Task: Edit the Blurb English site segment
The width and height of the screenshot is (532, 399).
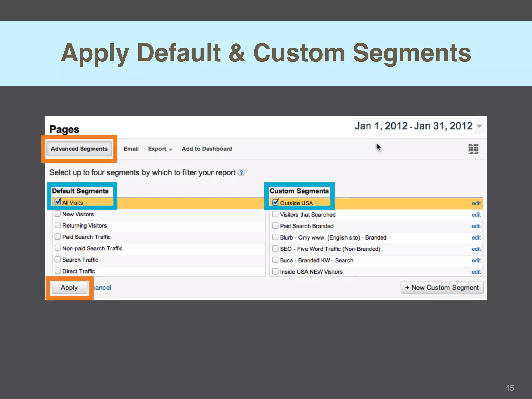Action: [x=476, y=238]
